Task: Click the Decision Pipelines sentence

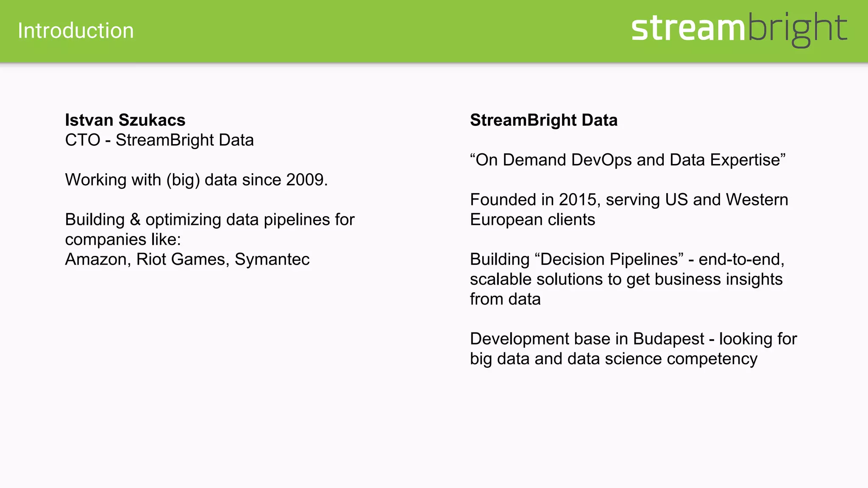Action: [627, 259]
